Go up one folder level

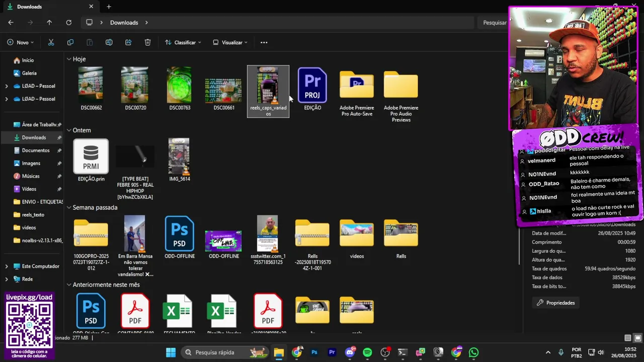[x=49, y=23]
